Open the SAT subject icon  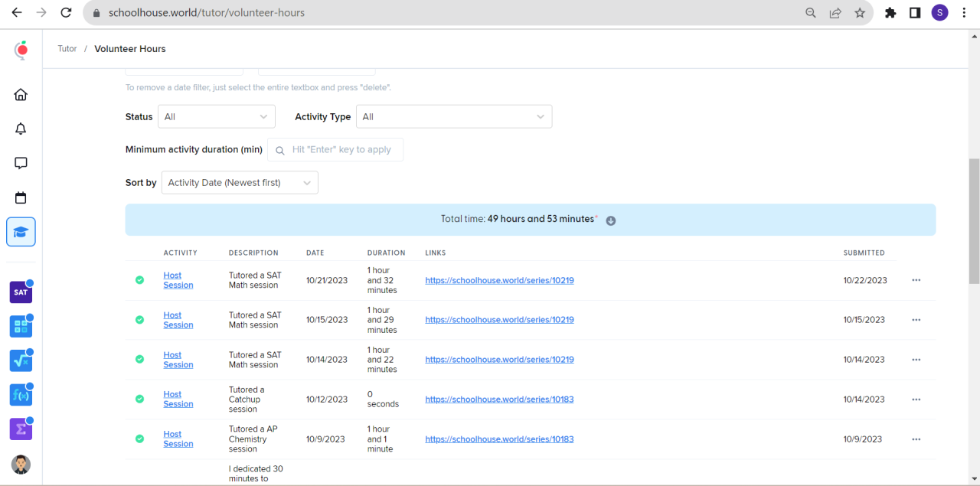tap(21, 292)
